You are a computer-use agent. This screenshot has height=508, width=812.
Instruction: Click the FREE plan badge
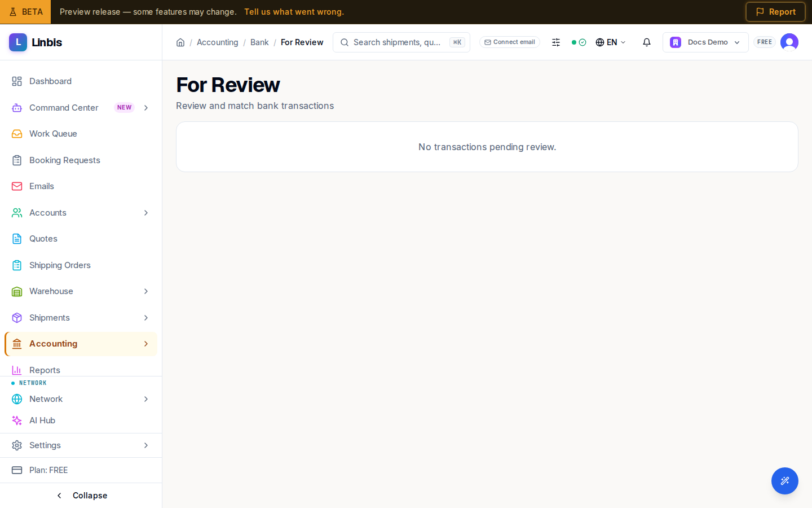[765, 42]
